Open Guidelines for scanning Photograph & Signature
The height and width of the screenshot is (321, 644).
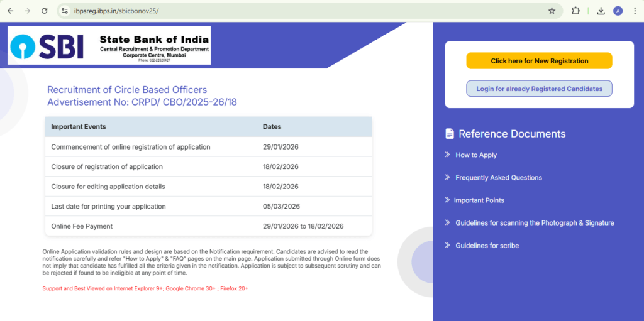coord(535,223)
